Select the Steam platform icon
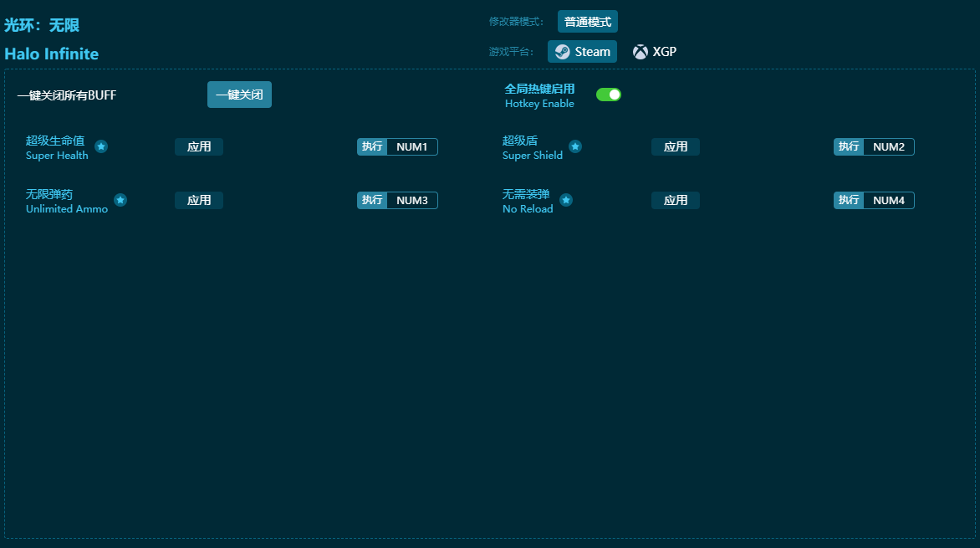980x548 pixels. click(x=563, y=52)
